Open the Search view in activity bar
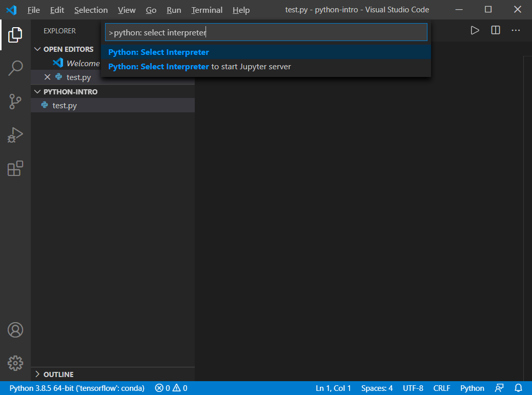Image resolution: width=532 pixels, height=395 pixels. [15, 68]
